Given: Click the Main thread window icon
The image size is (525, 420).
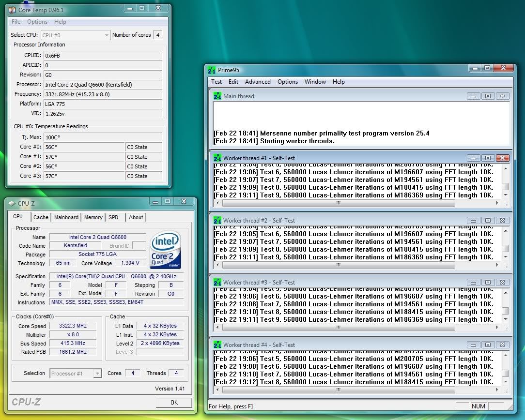Looking at the screenshot, I should click(217, 96).
